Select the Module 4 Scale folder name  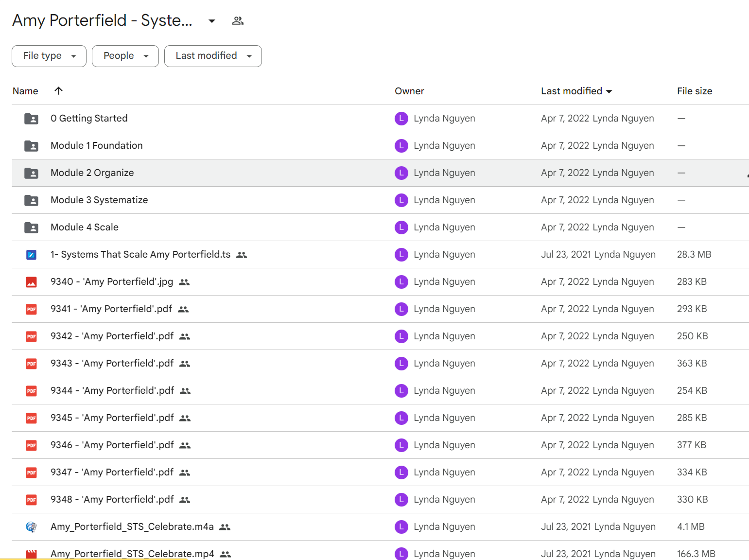[x=85, y=227]
